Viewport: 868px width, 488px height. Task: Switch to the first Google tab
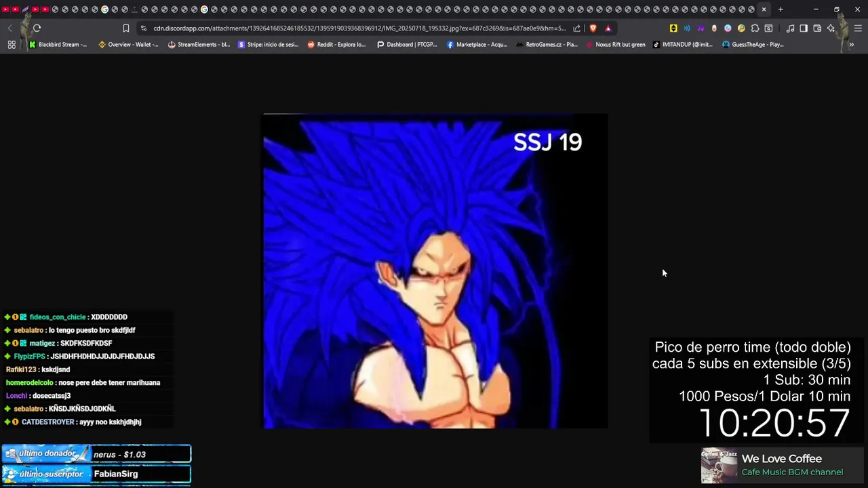(104, 9)
